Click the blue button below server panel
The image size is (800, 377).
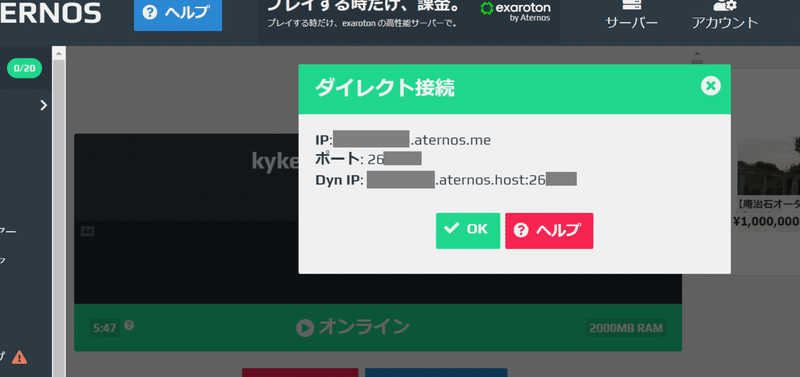[x=436, y=372]
